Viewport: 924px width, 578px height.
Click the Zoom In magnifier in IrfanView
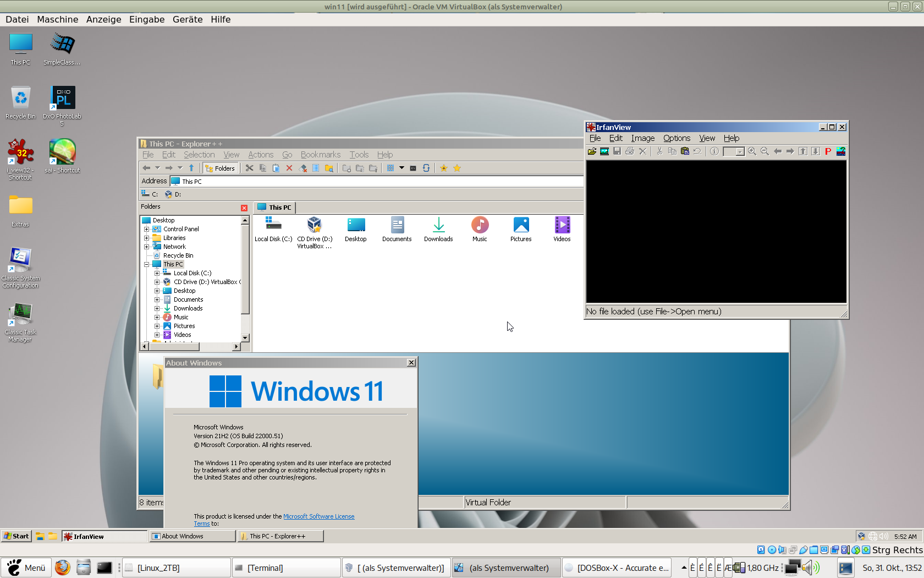[752, 151]
